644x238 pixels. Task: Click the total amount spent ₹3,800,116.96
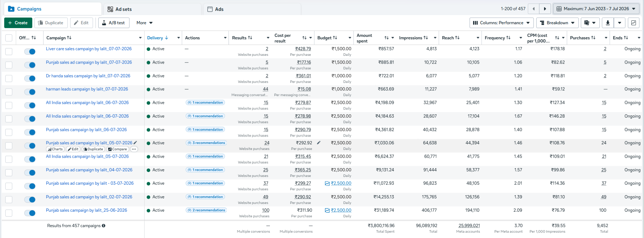[381, 226]
